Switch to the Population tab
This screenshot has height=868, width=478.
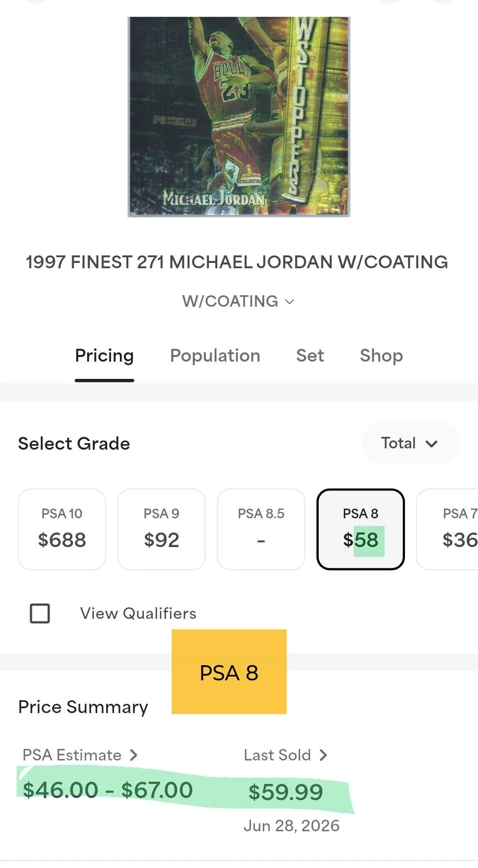pos(215,355)
